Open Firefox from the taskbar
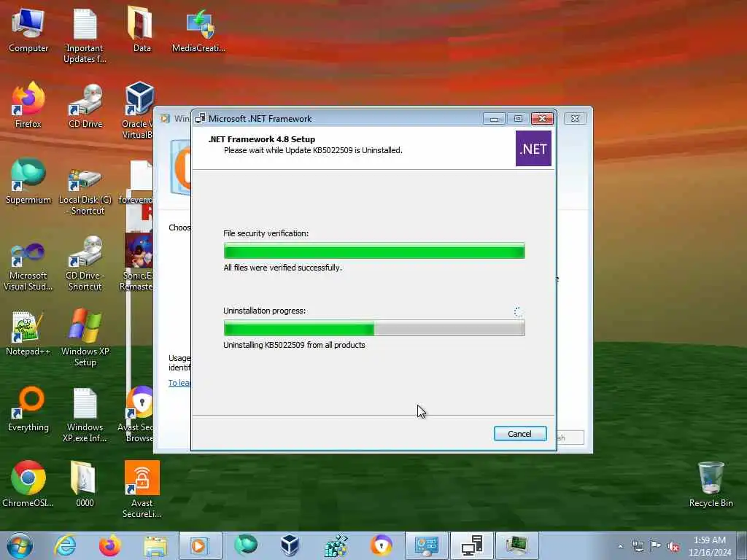 109,545
